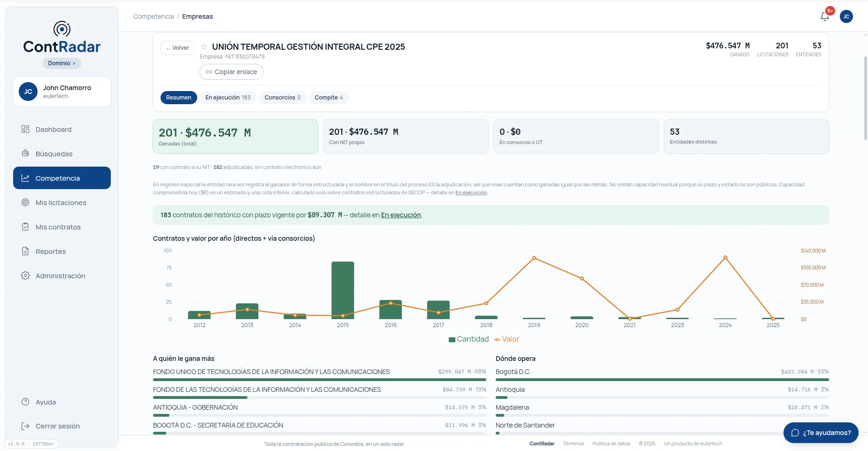Click the JC avatar in the sidebar profile card
This screenshot has width=868, height=451.
click(28, 92)
